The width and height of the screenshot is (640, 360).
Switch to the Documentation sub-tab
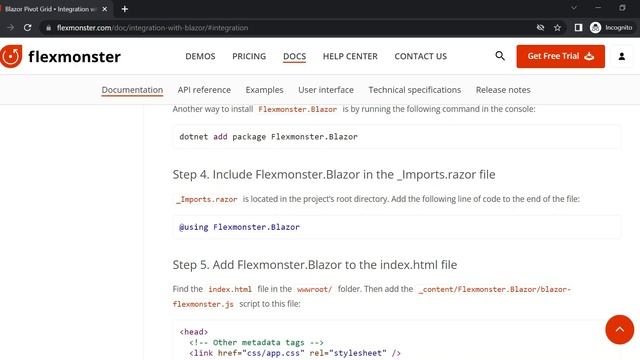pyautogui.click(x=132, y=90)
